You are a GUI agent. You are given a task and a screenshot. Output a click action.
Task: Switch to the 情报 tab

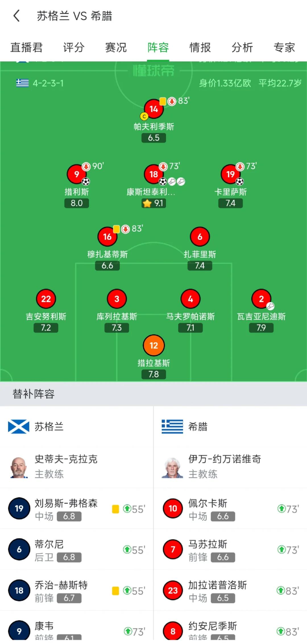click(200, 48)
